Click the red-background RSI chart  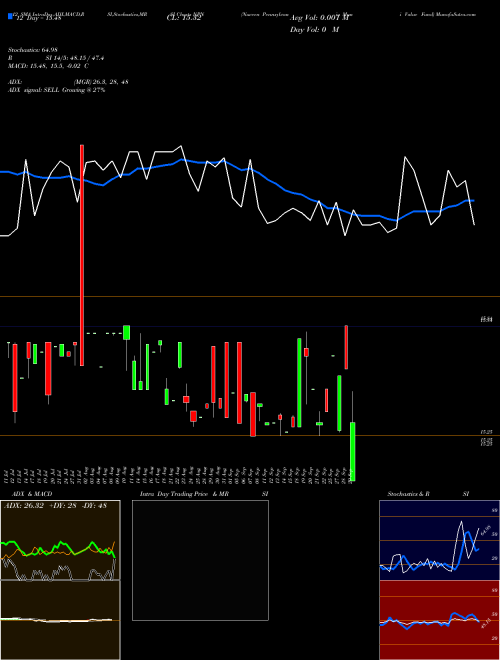[x=439, y=620]
